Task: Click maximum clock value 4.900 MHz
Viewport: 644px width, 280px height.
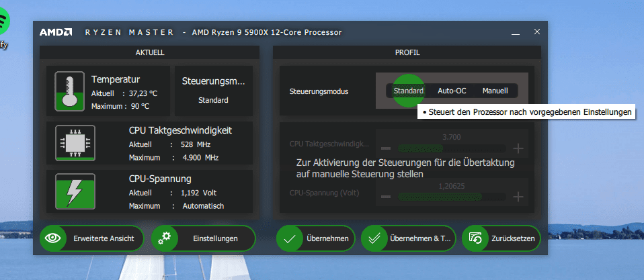Action: [x=199, y=157]
